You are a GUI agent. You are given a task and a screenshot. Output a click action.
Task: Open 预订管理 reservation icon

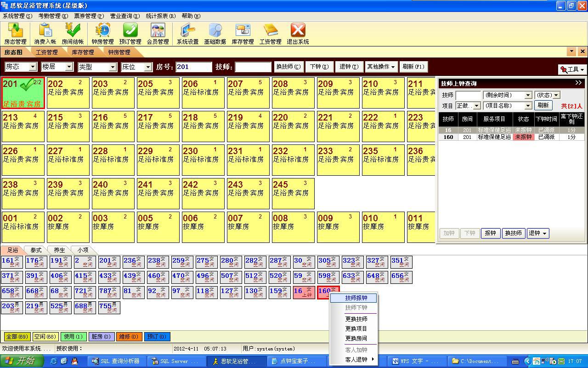[x=130, y=34]
